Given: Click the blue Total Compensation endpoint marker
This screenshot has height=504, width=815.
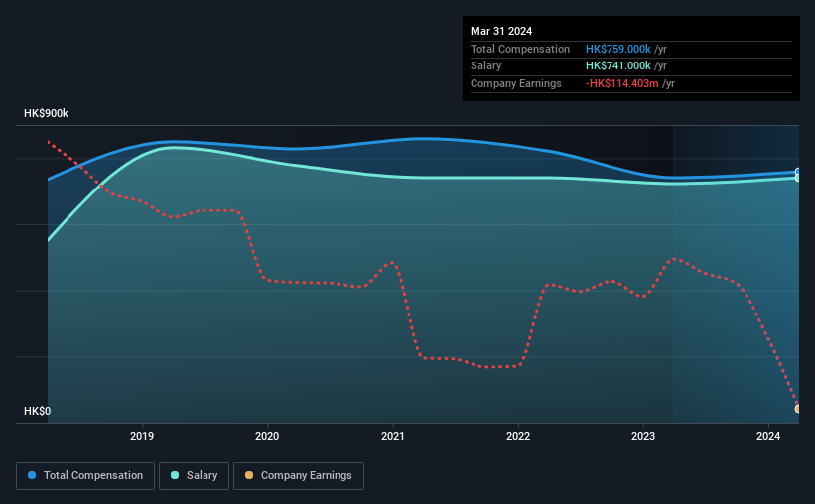Looking at the screenshot, I should (797, 172).
